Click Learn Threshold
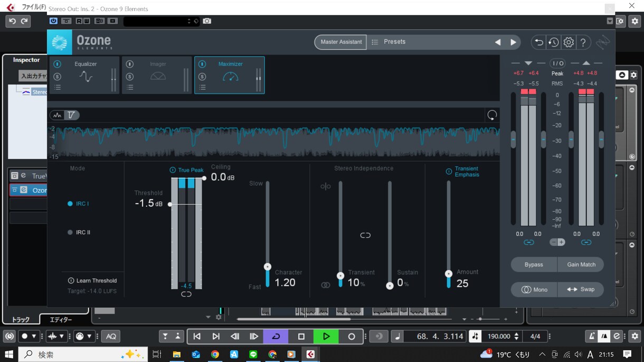644x362 pixels. [92, 281]
